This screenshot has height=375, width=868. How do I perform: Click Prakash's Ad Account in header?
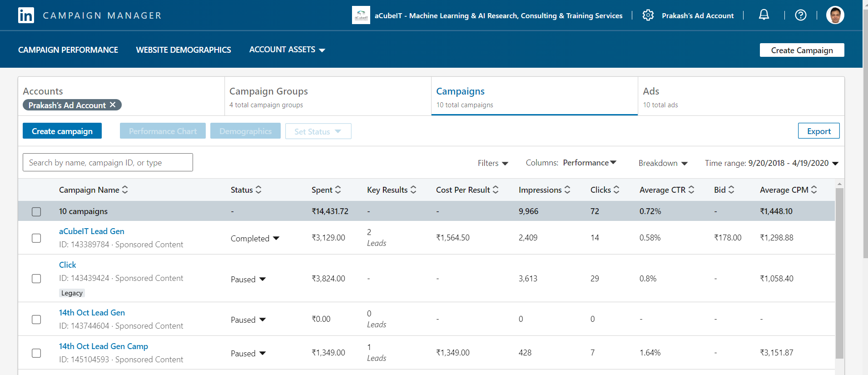point(698,15)
